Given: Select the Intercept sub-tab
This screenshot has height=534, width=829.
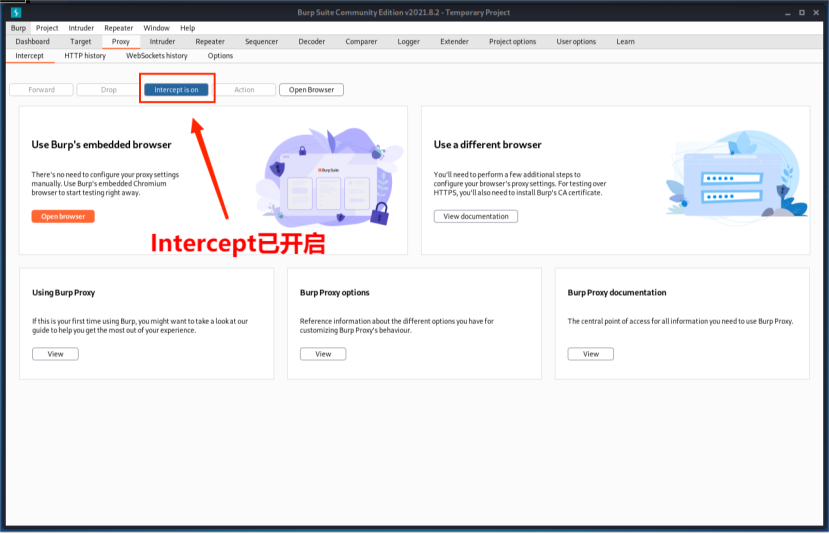Looking at the screenshot, I should (x=30, y=56).
